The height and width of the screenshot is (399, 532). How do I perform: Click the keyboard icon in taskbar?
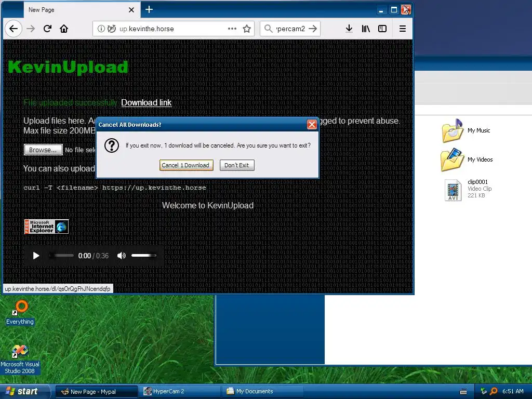pos(463,392)
